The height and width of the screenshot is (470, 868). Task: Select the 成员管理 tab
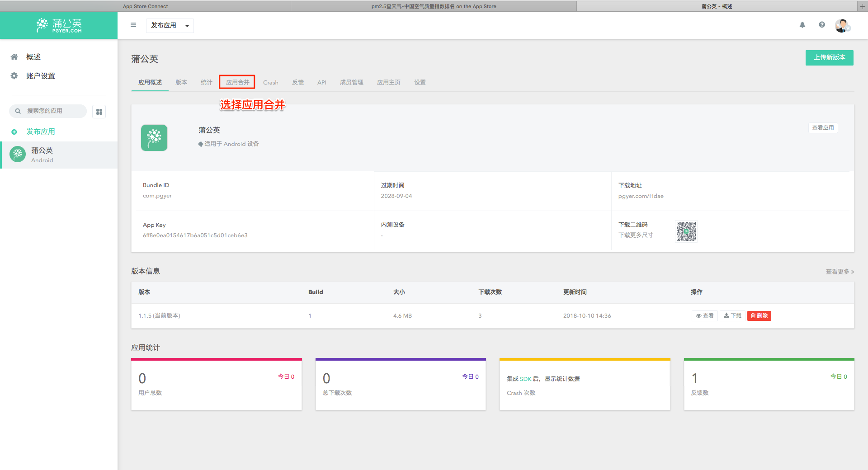click(351, 82)
